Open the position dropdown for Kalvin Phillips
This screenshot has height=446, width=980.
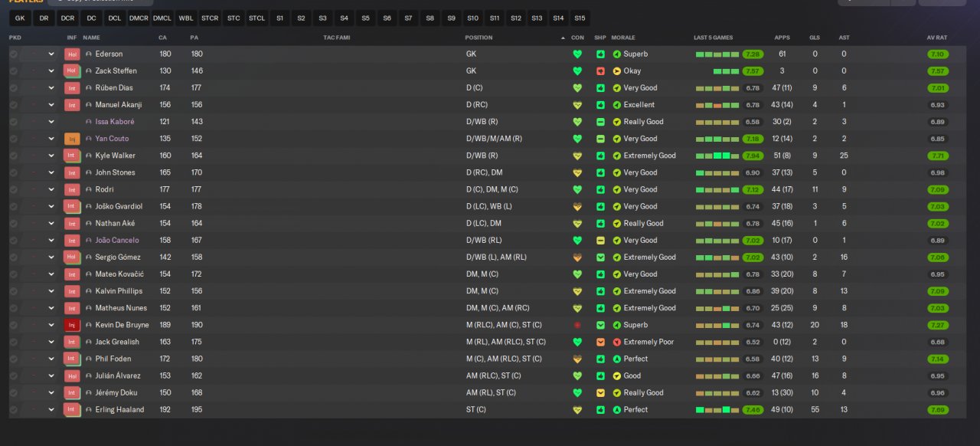click(51, 291)
